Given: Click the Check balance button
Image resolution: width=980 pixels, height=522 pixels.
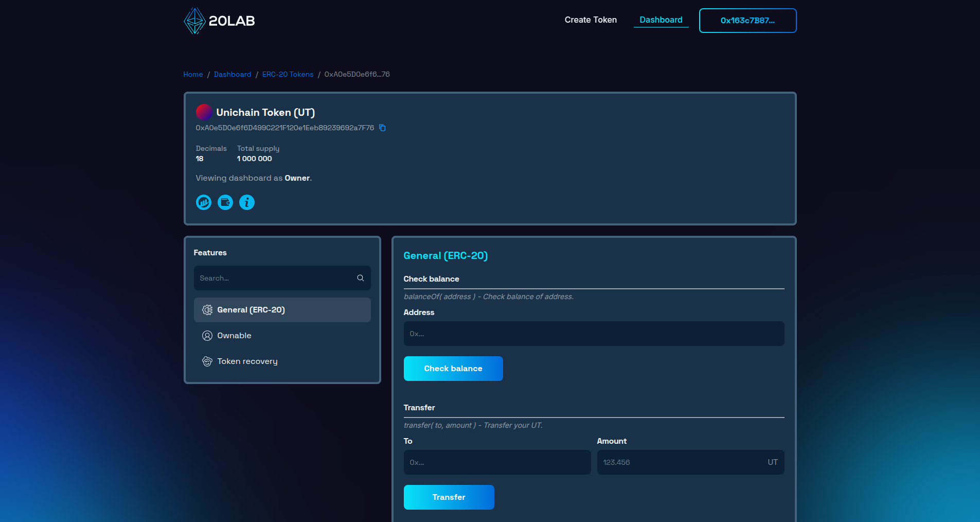Looking at the screenshot, I should [x=453, y=369].
